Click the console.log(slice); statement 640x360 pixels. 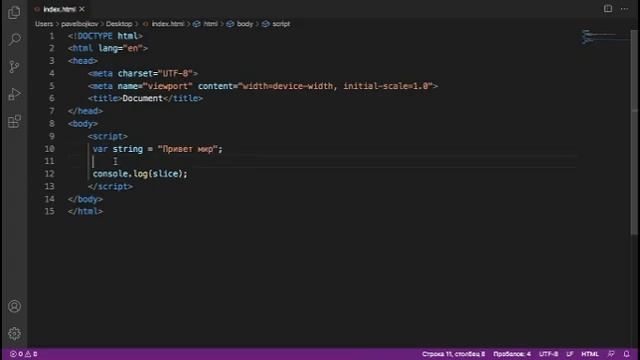coord(140,174)
